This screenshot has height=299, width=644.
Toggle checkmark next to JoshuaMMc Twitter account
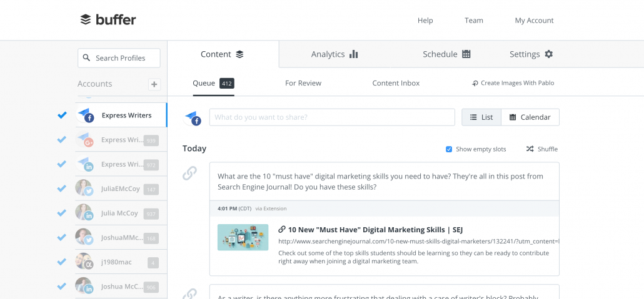point(62,237)
